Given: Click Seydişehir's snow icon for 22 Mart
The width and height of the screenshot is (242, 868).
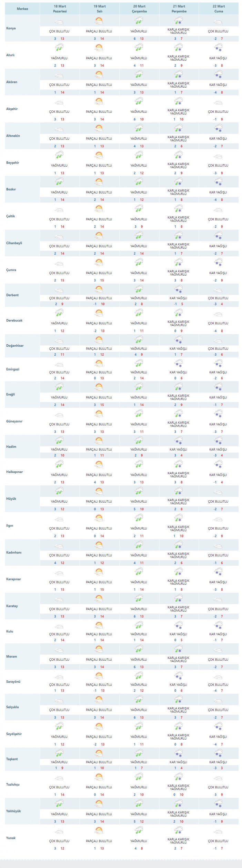Looking at the screenshot, I should click(x=218, y=727).
